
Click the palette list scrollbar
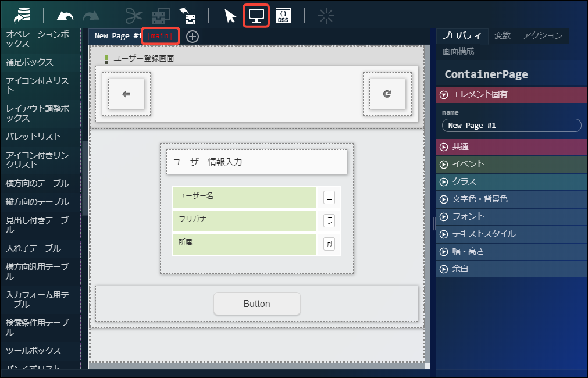85,179
